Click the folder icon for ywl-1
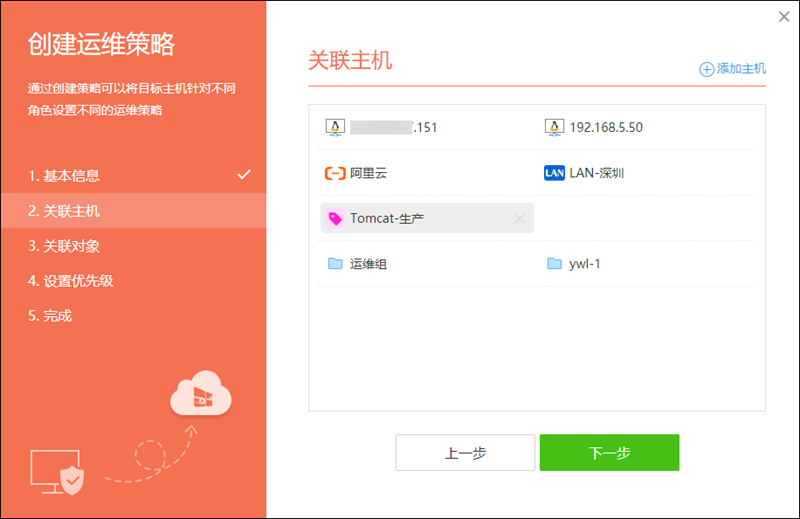 pos(554,264)
